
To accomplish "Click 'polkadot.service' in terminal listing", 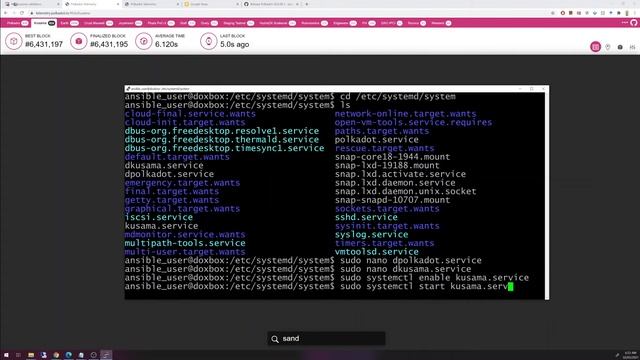I will [x=376, y=140].
